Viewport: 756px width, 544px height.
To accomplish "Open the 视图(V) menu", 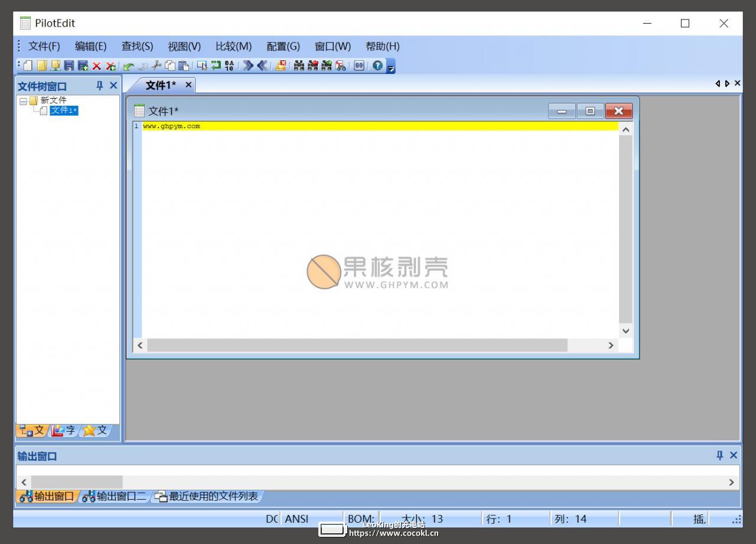I will [x=184, y=46].
